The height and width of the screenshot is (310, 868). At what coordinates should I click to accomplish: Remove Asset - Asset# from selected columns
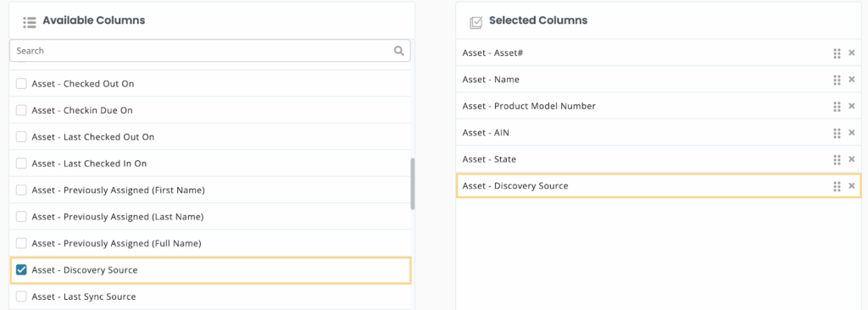point(852,53)
